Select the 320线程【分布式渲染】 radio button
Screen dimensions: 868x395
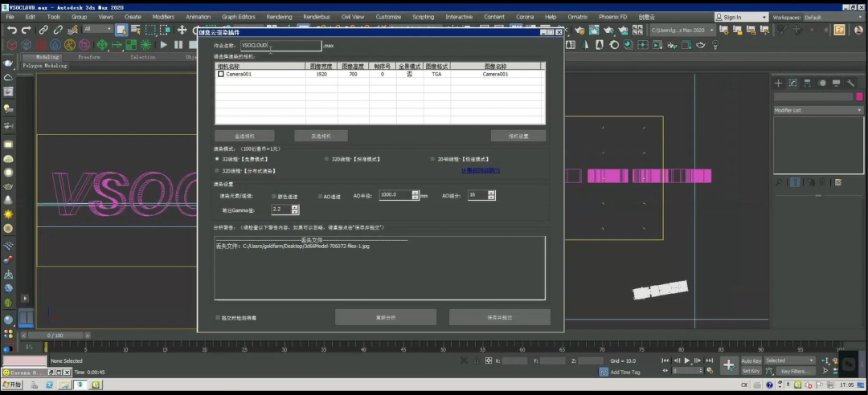pyautogui.click(x=217, y=171)
